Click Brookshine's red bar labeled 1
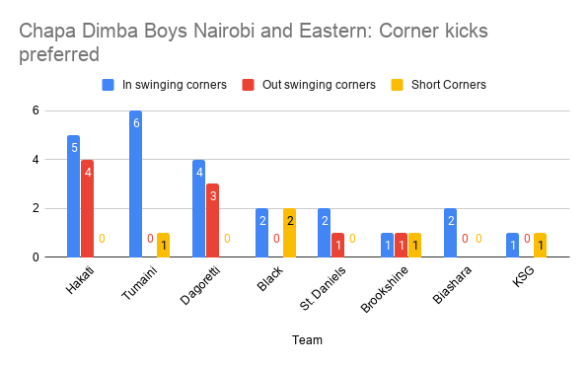Image resolution: width=588 pixels, height=366 pixels. (401, 246)
